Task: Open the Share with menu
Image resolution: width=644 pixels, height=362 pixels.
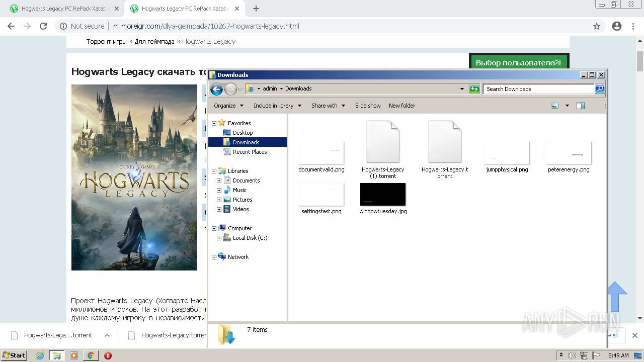Action: pyautogui.click(x=328, y=106)
